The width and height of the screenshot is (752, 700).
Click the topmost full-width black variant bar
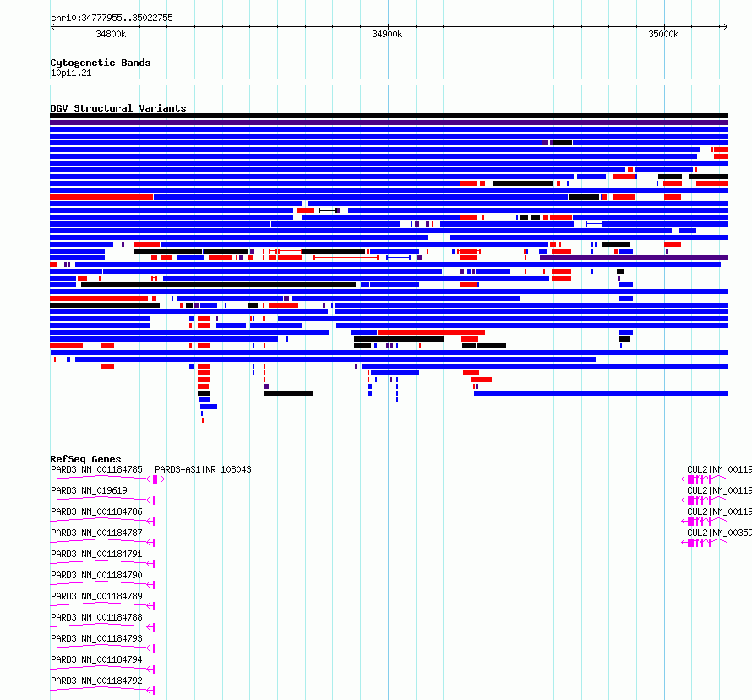[389, 116]
